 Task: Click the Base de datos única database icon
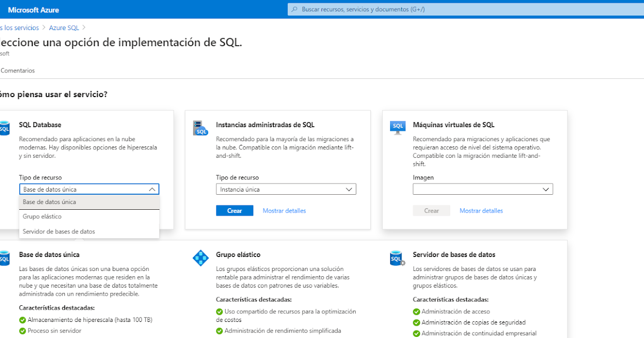tap(4, 258)
